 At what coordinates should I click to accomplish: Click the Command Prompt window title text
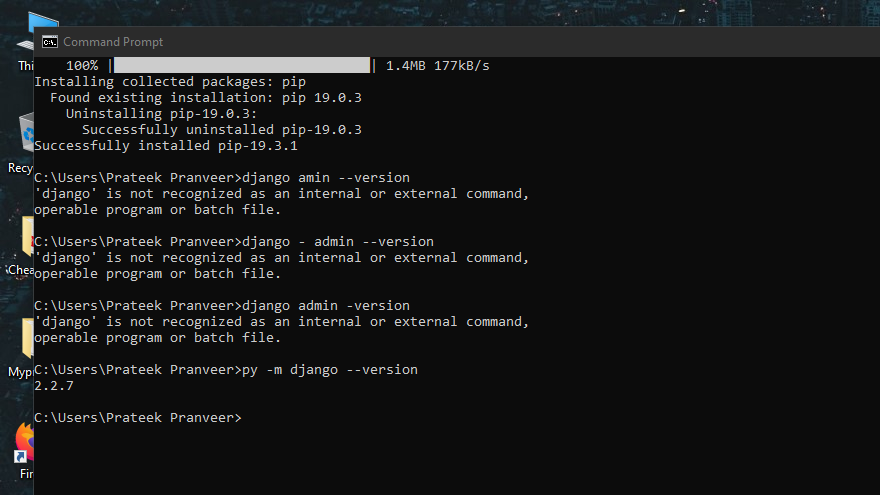(113, 42)
